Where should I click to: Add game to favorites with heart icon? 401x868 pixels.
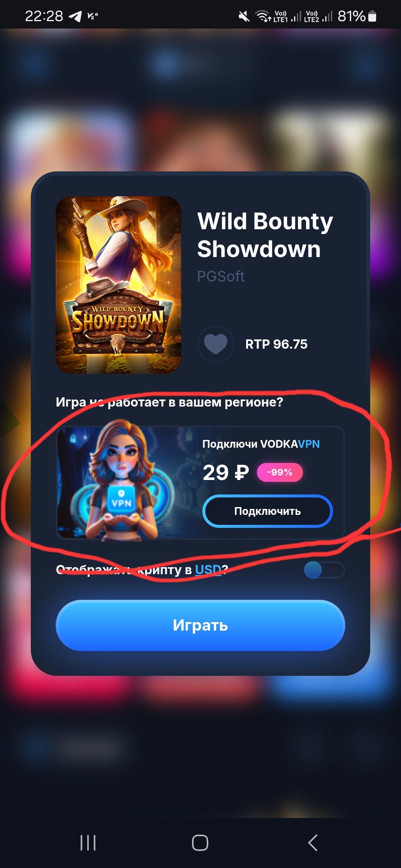tap(216, 344)
